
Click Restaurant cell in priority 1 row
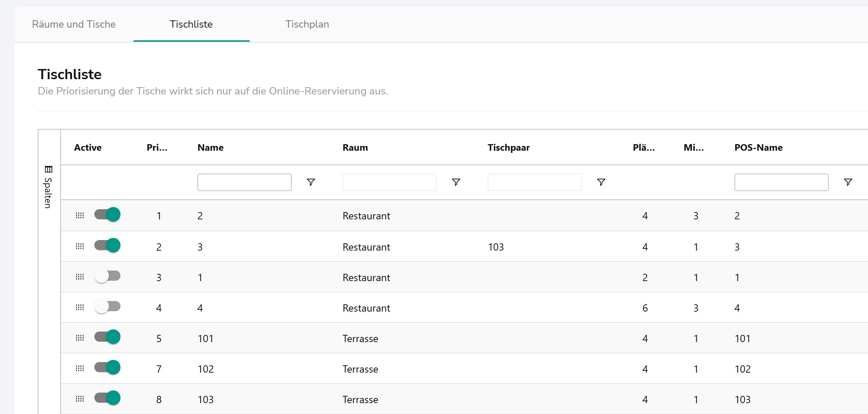coord(366,216)
